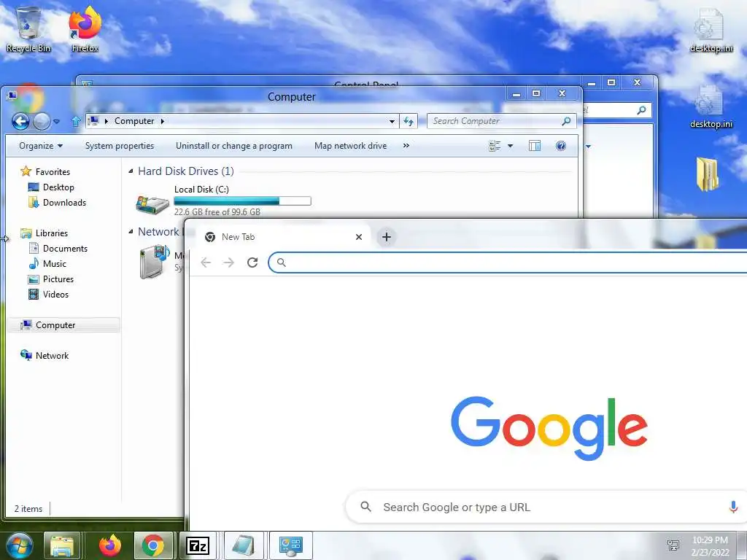Launch Firefox from the desktop shortcut

pyautogui.click(x=85, y=28)
